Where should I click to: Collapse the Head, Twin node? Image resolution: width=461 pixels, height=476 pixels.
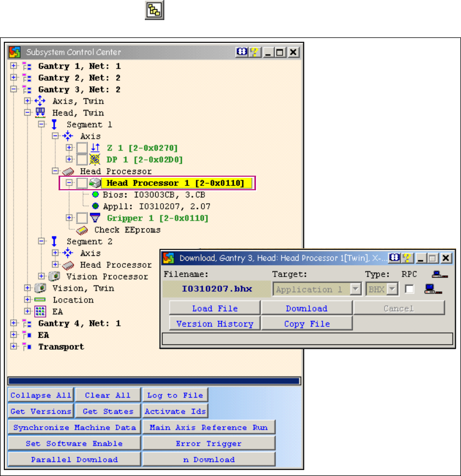pyautogui.click(x=27, y=113)
